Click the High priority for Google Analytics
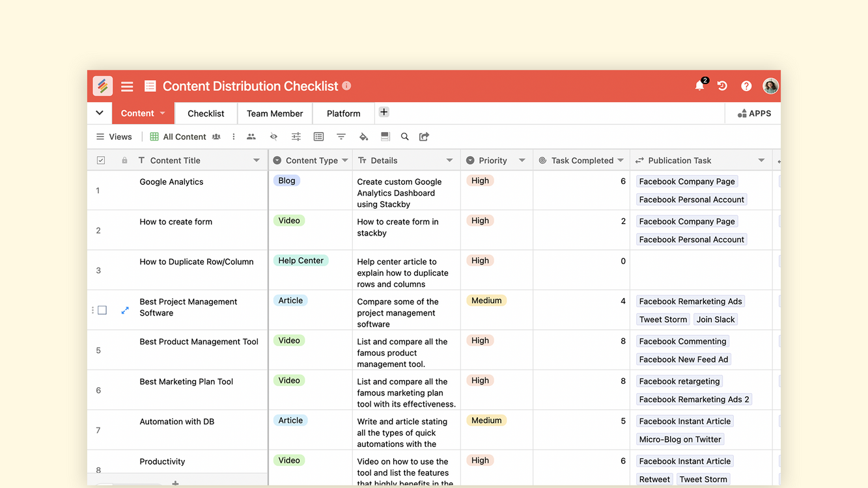This screenshot has width=868, height=488. click(x=480, y=180)
